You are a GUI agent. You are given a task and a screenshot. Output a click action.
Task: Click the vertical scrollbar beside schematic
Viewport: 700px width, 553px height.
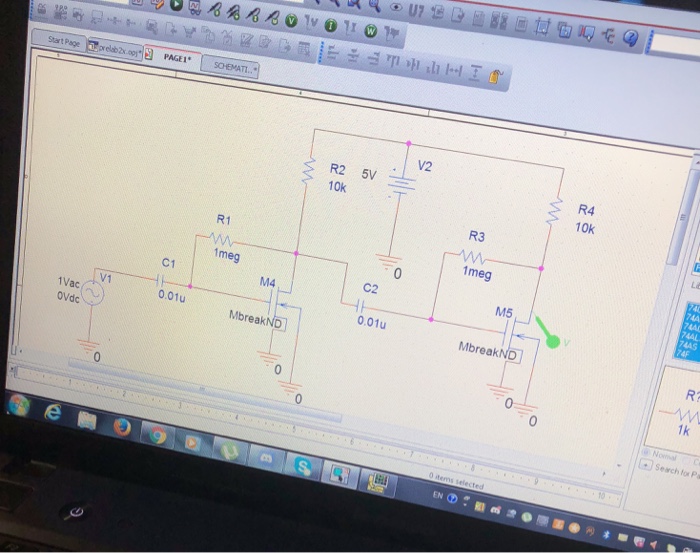[x=682, y=217]
